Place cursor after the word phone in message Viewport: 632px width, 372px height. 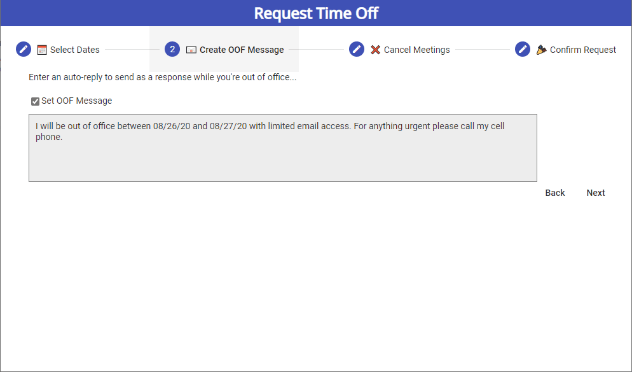63,137
